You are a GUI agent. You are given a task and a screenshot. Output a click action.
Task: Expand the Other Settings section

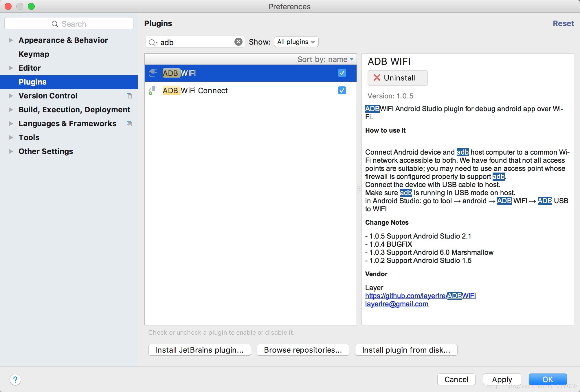pyautogui.click(x=11, y=151)
